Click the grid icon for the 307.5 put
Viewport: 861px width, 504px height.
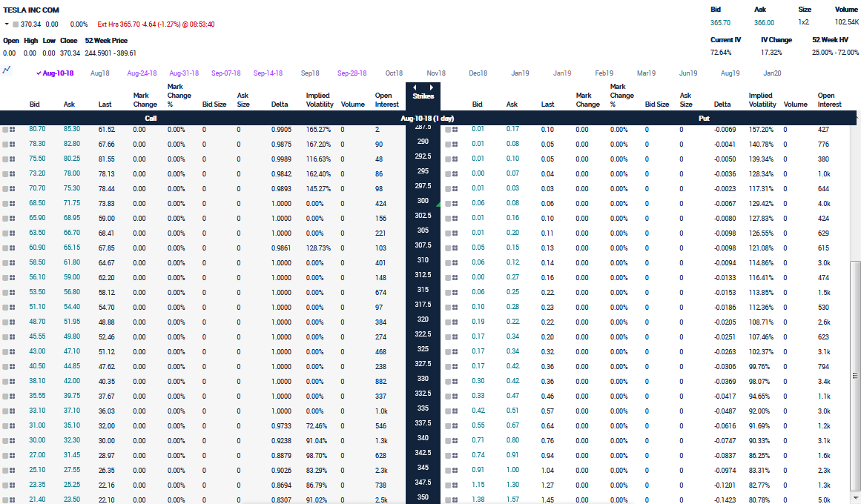[455, 248]
